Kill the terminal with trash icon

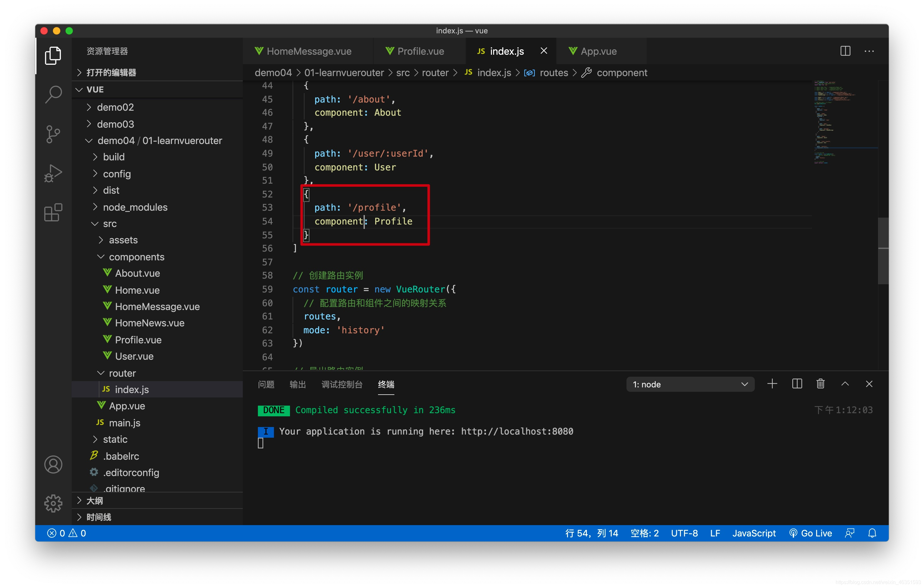tap(821, 384)
